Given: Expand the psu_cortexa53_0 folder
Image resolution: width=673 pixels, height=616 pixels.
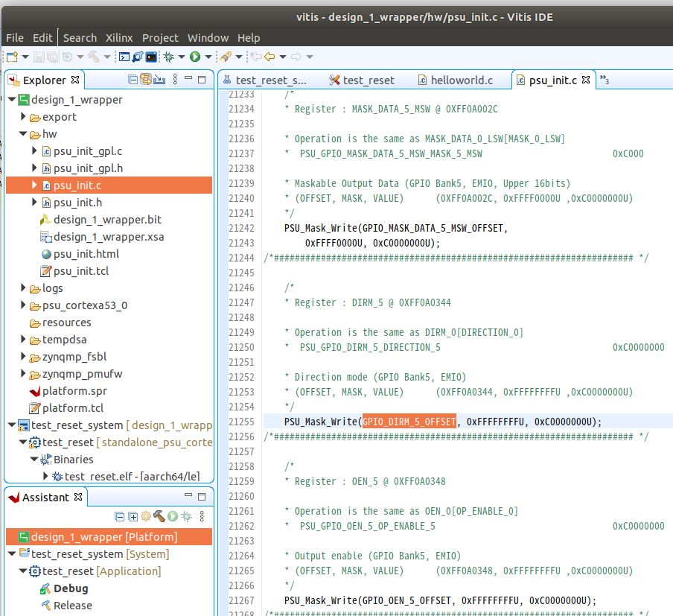Looking at the screenshot, I should pos(24,305).
